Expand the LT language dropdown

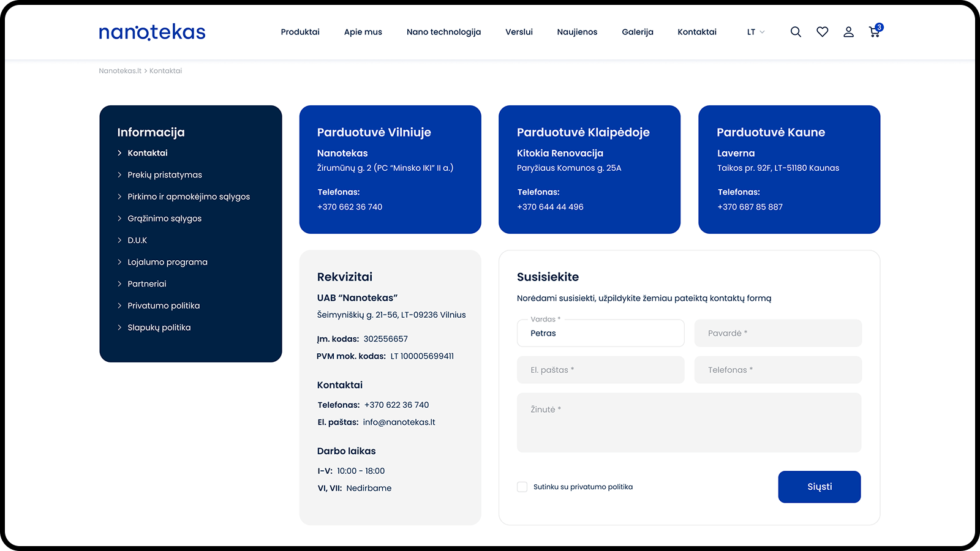tap(755, 32)
